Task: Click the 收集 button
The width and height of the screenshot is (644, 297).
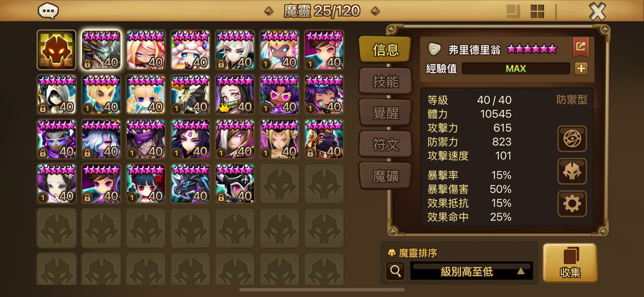Action: point(570,263)
